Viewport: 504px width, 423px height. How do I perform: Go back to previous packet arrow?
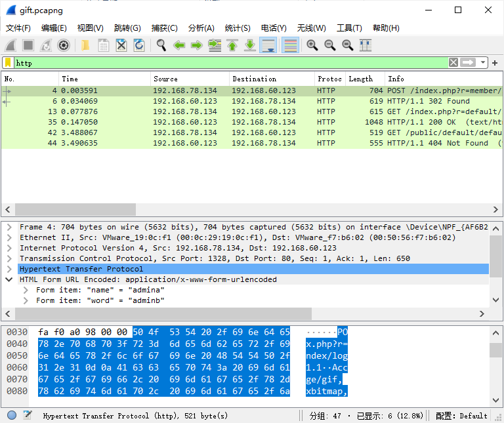(178, 45)
